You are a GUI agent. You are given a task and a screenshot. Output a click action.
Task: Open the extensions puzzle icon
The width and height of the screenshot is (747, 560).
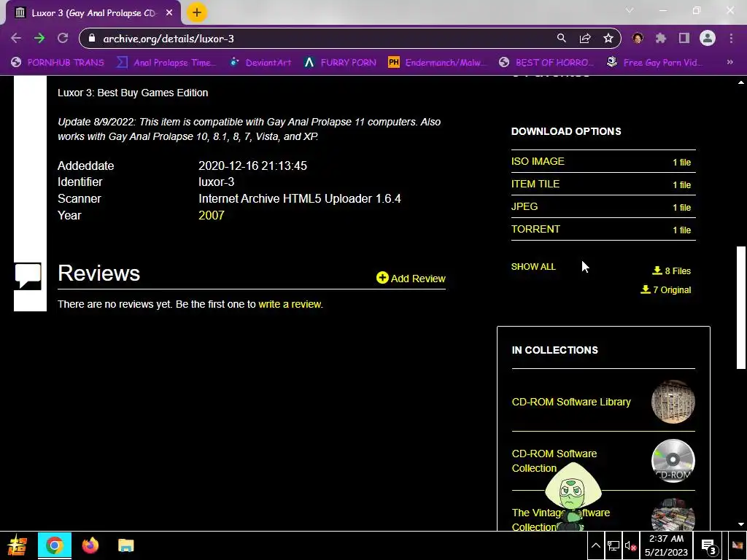coord(661,38)
